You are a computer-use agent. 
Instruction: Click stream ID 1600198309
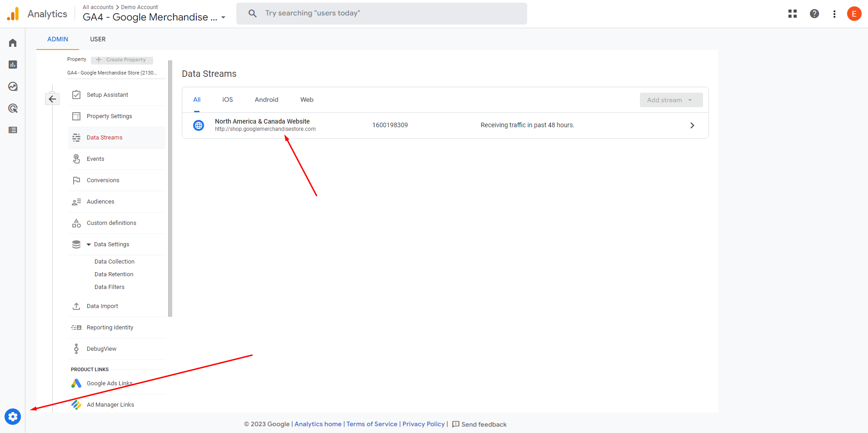tap(390, 125)
